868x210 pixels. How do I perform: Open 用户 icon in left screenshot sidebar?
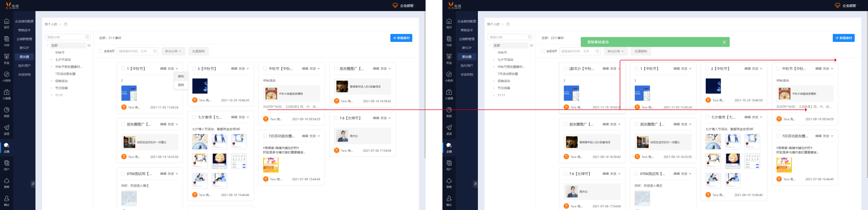pos(6,163)
